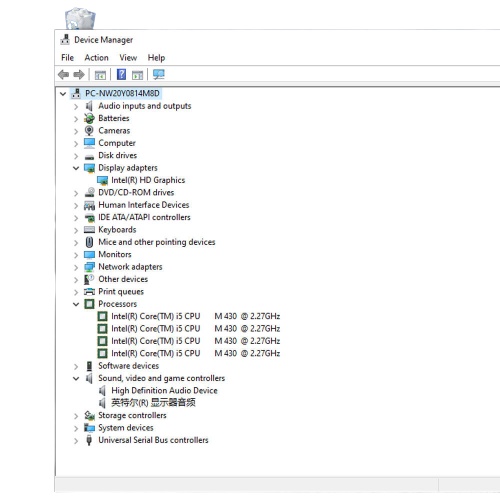The image size is (500, 500).
Task: Select the first Intel Core i5 CPU entry
Action: tap(196, 316)
